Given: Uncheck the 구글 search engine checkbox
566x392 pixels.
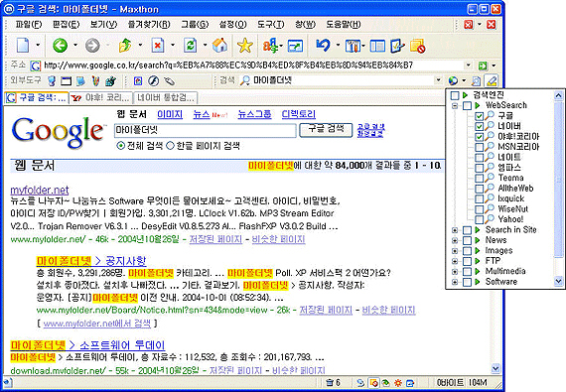Looking at the screenshot, I should (x=479, y=116).
